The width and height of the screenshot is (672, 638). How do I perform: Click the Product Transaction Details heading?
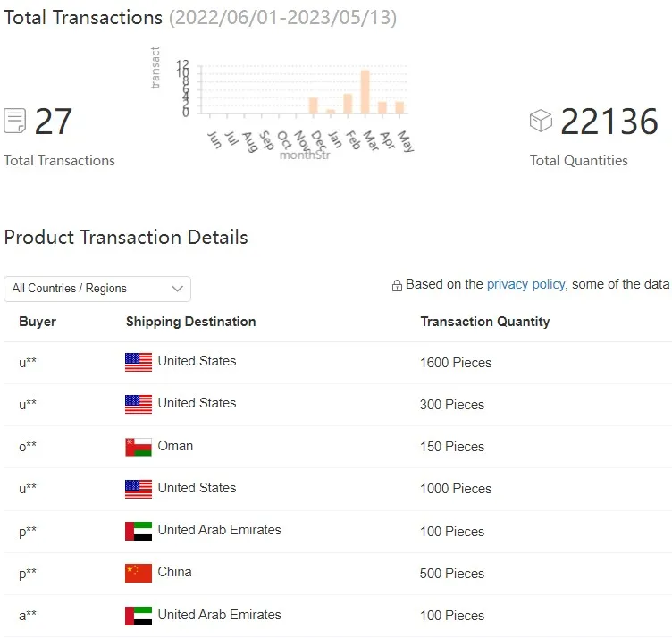[126, 238]
